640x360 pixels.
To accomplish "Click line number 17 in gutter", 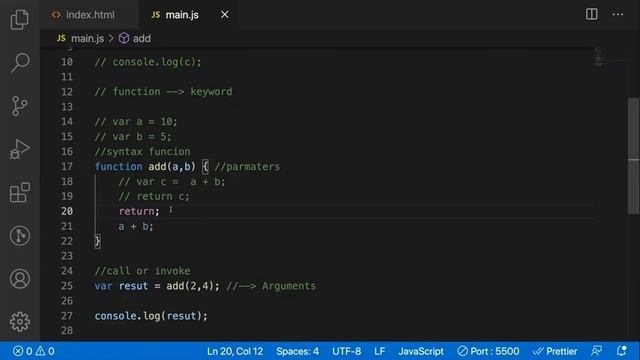I will (x=67, y=167).
